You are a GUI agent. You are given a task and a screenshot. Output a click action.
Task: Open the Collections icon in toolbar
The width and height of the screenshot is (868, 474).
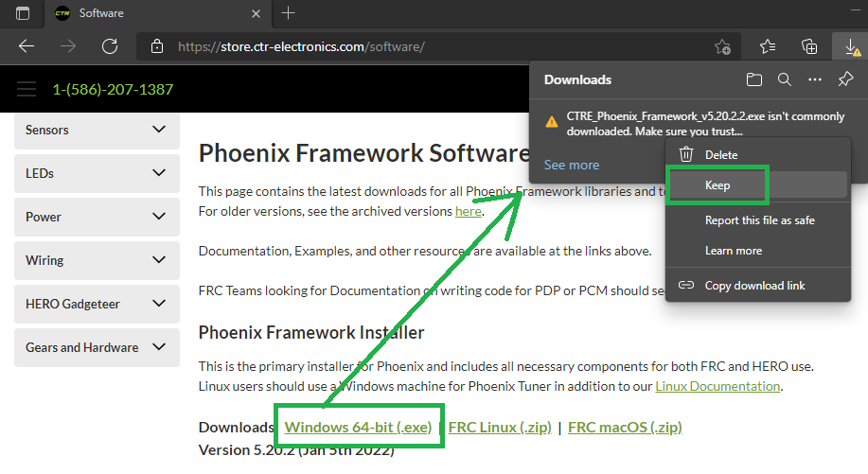(809, 47)
